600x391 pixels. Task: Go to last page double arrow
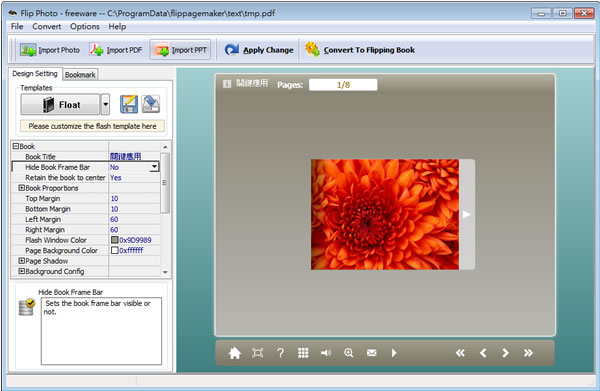coord(528,353)
